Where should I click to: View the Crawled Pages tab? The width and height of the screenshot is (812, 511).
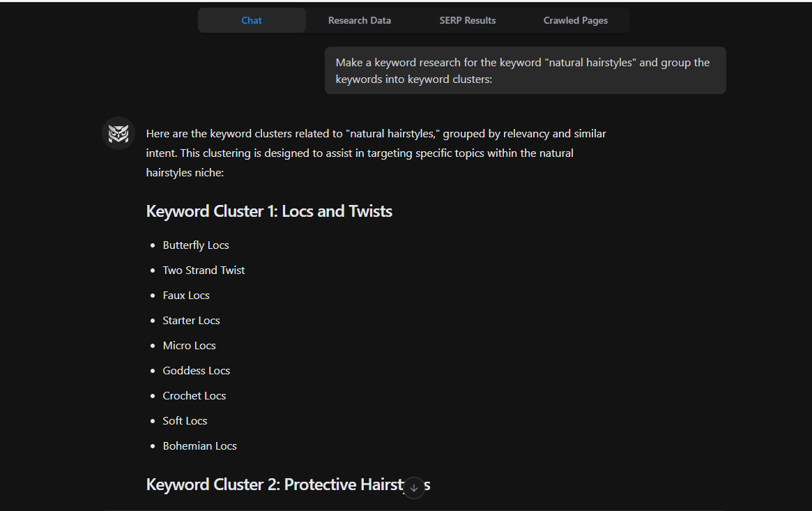click(576, 20)
